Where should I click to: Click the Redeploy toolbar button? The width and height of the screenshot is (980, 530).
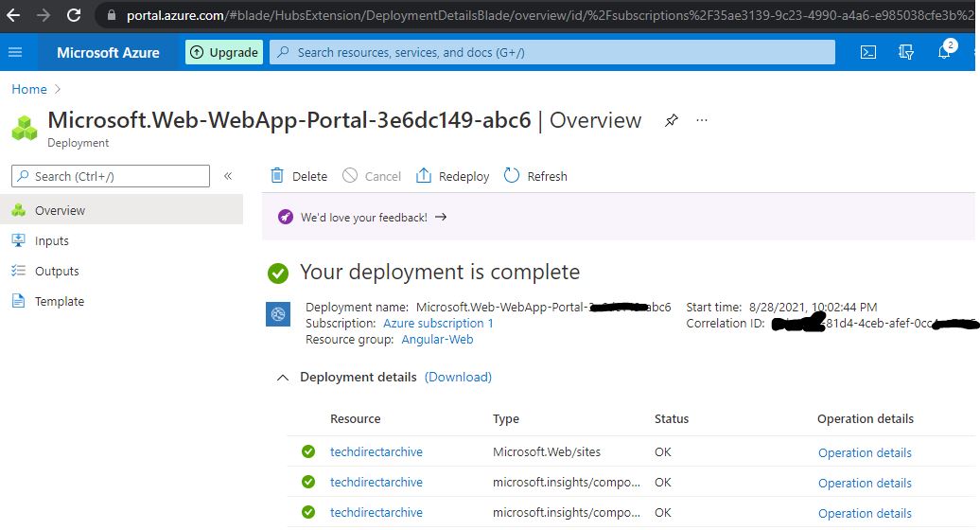(x=452, y=176)
